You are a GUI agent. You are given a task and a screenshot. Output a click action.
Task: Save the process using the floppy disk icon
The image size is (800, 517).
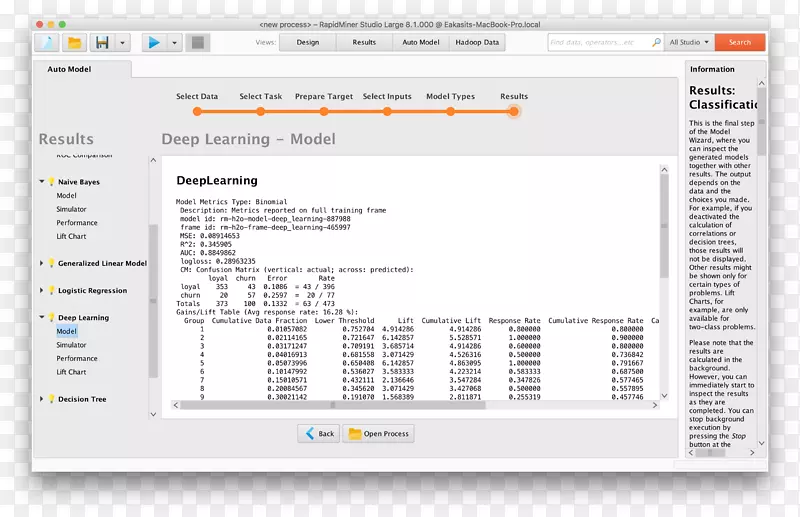click(102, 43)
